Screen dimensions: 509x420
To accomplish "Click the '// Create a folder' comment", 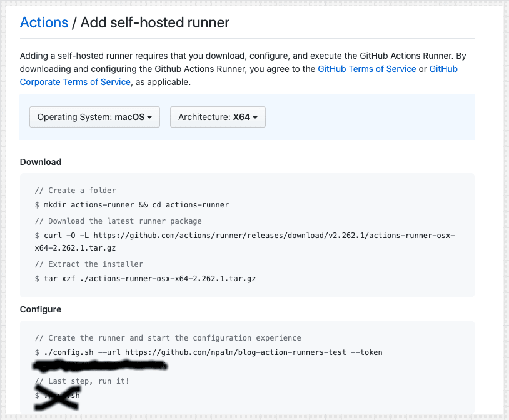I will pos(75,191).
